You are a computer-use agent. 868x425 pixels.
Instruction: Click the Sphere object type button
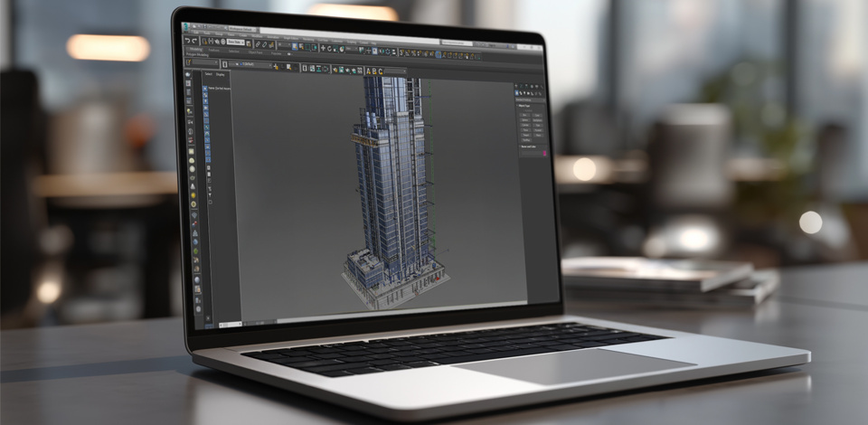click(x=524, y=120)
